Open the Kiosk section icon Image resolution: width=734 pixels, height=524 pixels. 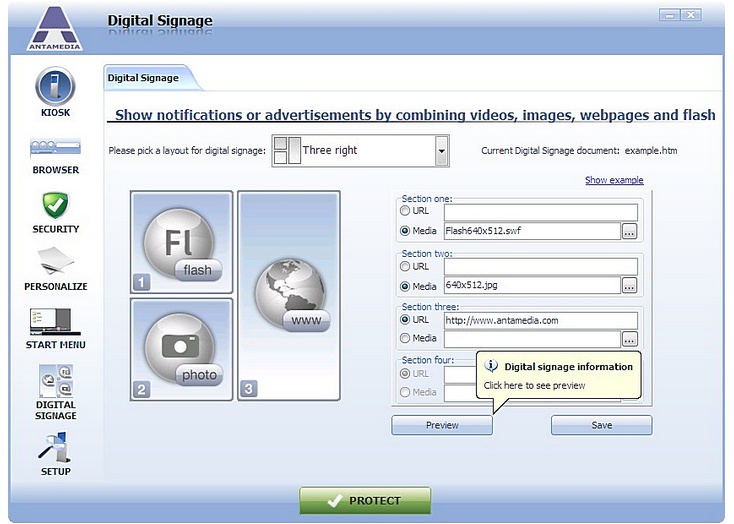pyautogui.click(x=55, y=87)
